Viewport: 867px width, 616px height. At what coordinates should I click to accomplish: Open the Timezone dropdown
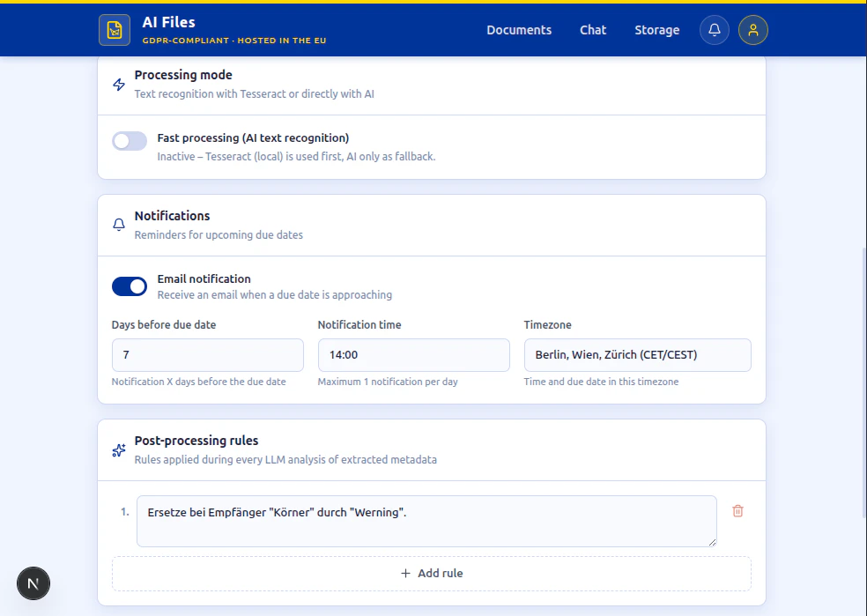click(x=637, y=354)
